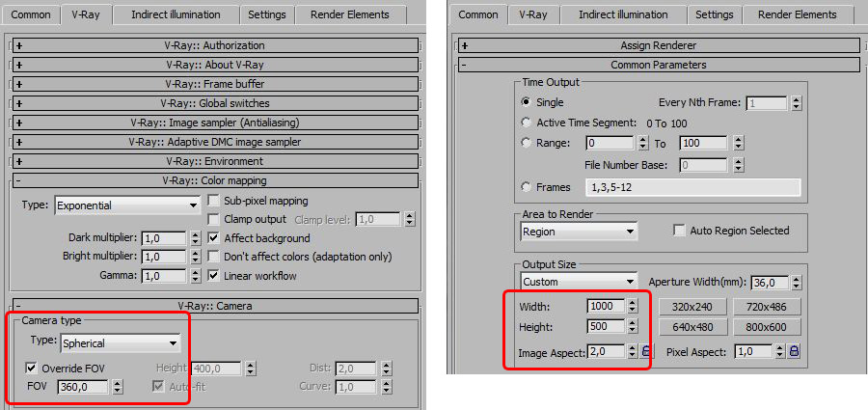The width and height of the screenshot is (868, 410).
Task: Click the Frames input field
Action: (x=692, y=188)
